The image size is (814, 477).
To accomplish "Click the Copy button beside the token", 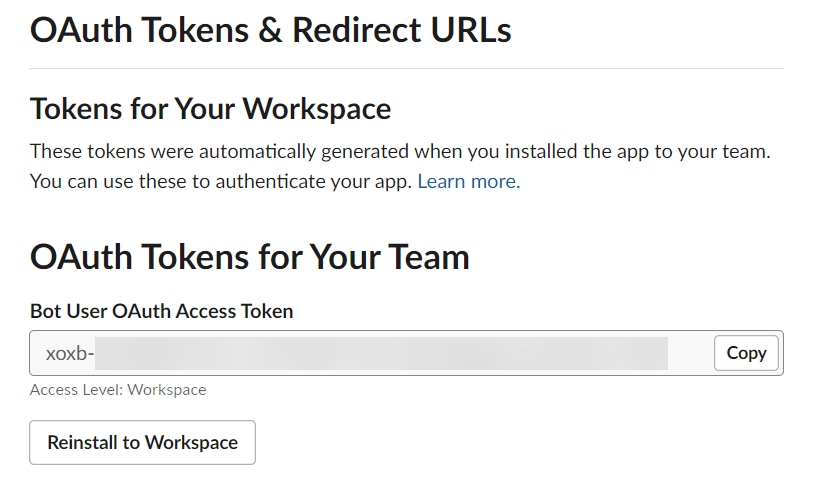I will tap(746, 353).
